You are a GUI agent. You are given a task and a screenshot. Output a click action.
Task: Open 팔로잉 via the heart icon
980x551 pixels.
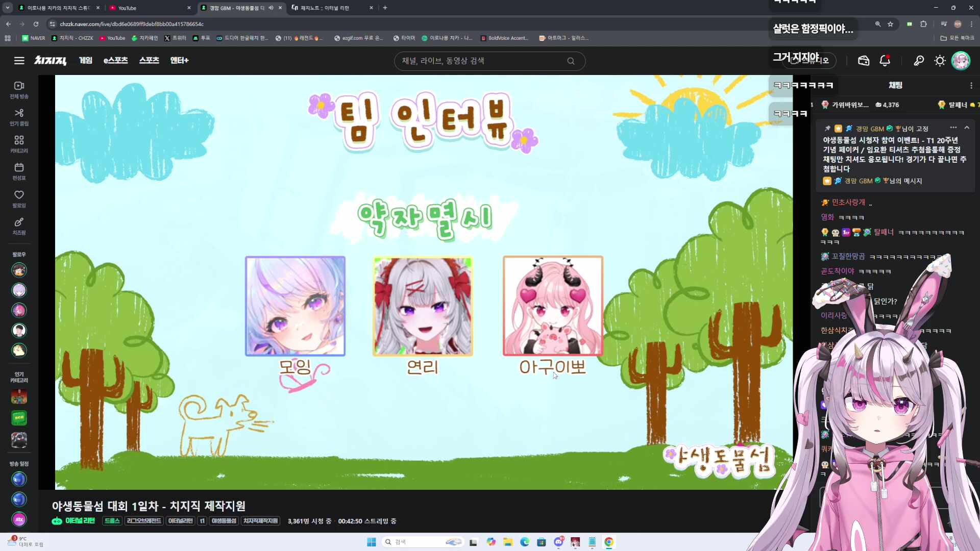pos(18,198)
